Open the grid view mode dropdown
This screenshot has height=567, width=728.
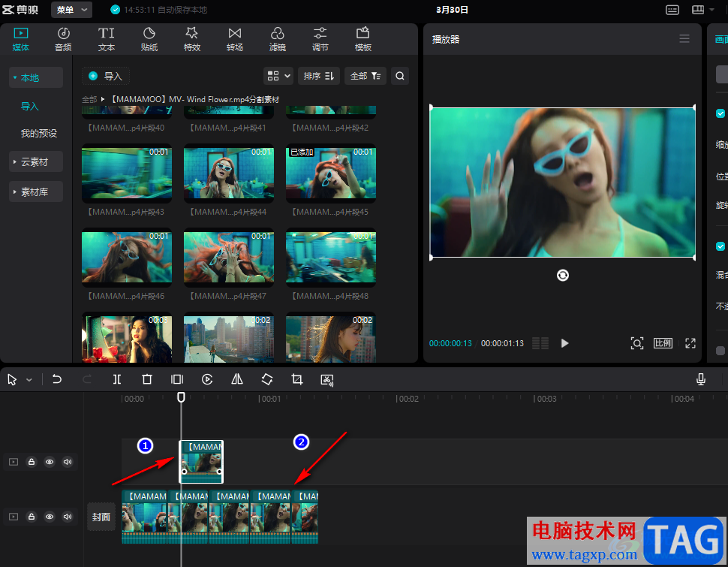[x=278, y=76]
